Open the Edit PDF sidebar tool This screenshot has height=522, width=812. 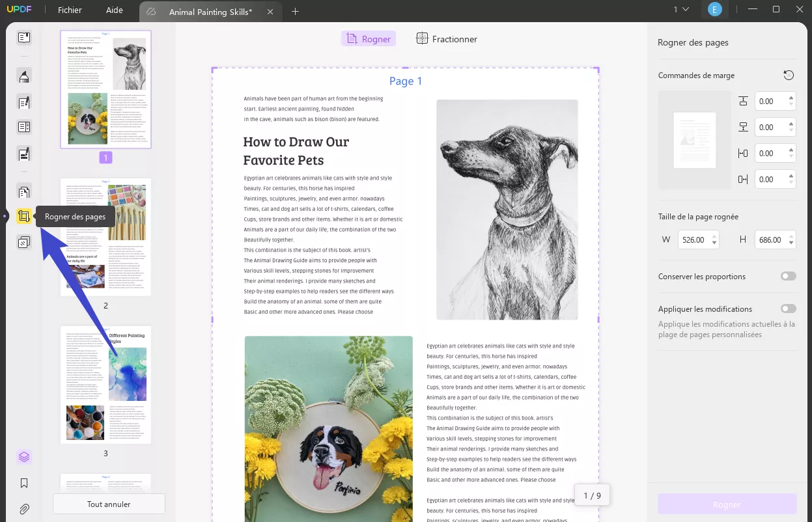tap(24, 102)
